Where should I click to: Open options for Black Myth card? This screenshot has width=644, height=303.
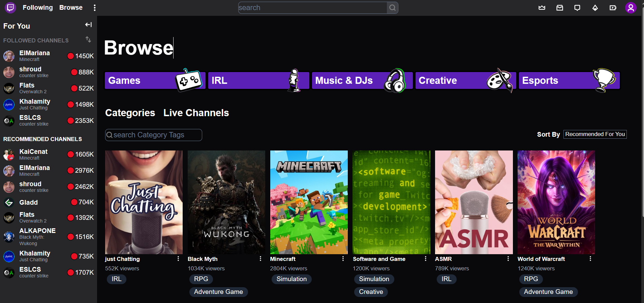[x=260, y=259]
